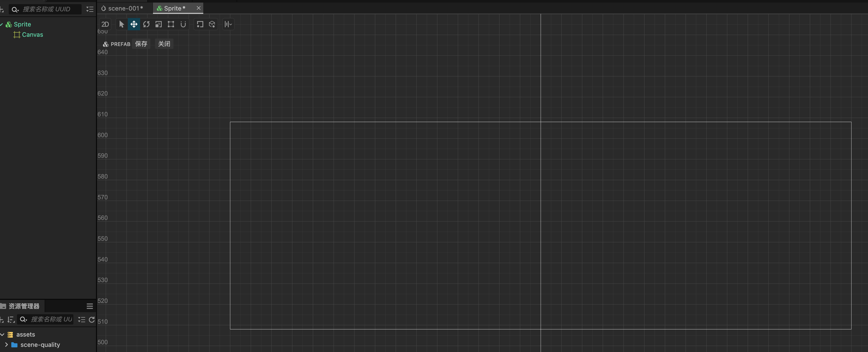Viewport: 868px width, 352px height.
Task: Select the rect transform tool
Action: (171, 24)
